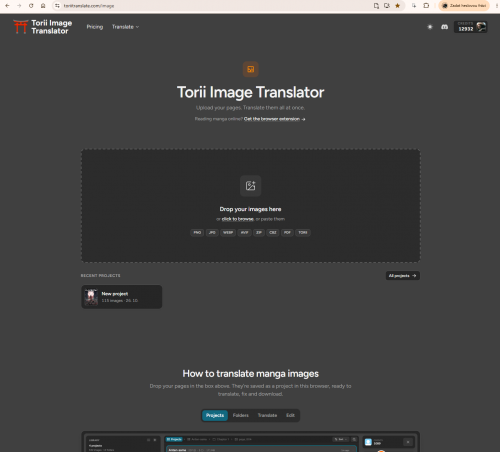Click the add-image icon in the drop zone

[x=250, y=186]
